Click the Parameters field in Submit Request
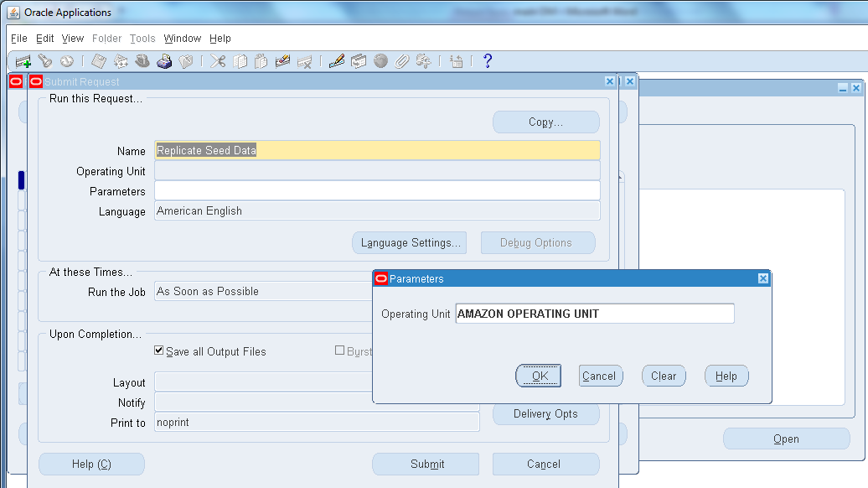Screen dimensions: 868x488 click(x=377, y=191)
